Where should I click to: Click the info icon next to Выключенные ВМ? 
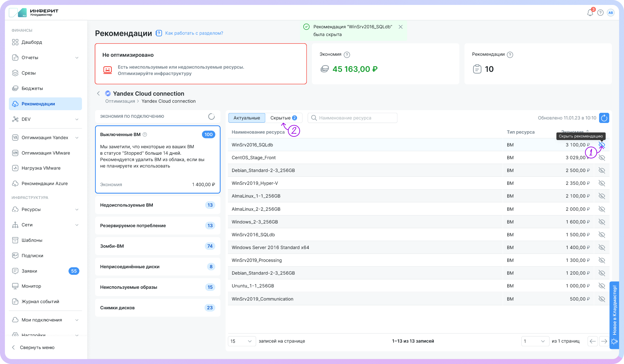pos(145,134)
